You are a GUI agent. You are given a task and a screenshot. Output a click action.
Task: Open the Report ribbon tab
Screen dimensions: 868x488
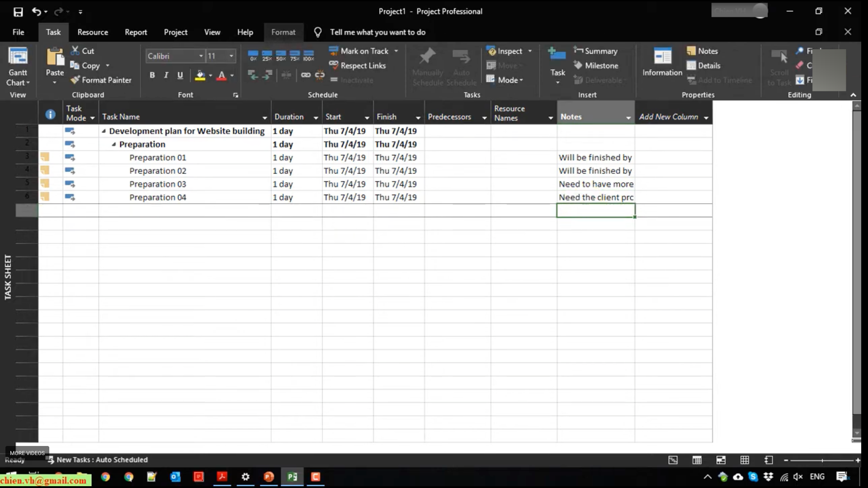coord(136,32)
